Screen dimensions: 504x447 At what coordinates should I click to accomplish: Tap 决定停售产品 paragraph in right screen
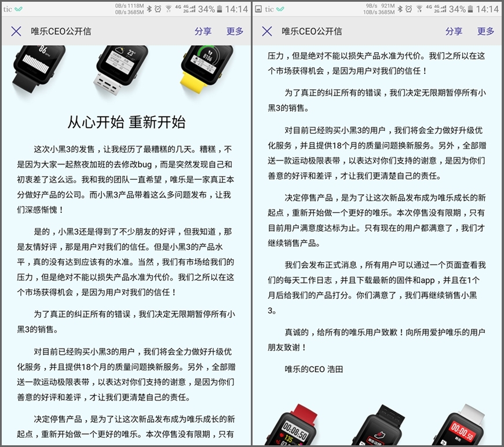tap(377, 220)
